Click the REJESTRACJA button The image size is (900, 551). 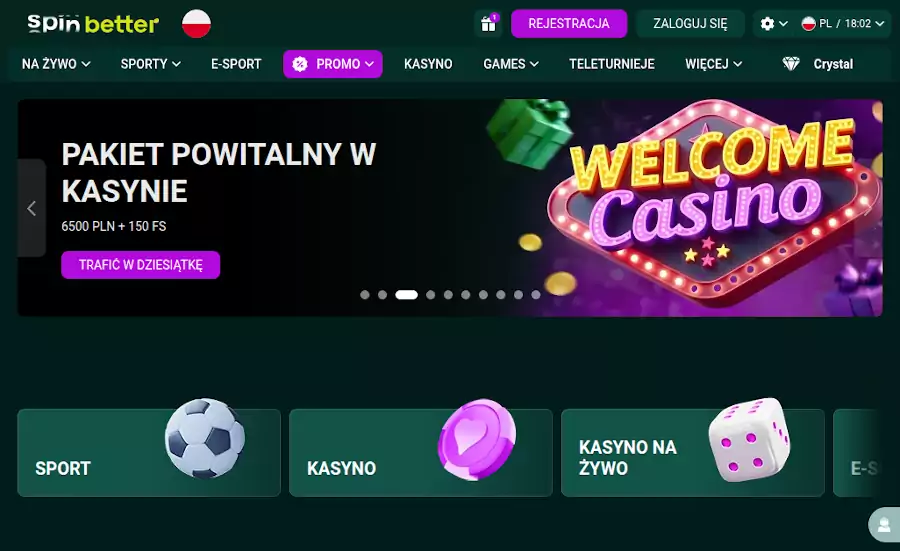click(569, 24)
